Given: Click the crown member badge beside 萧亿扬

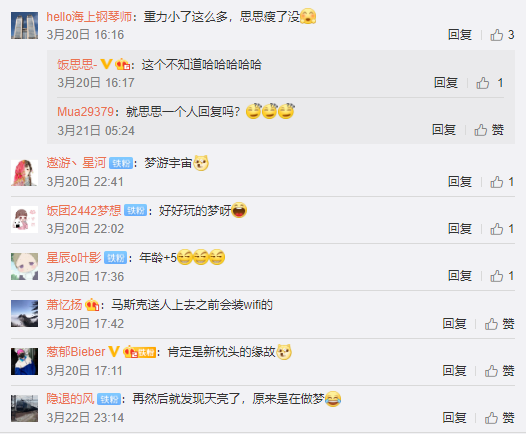Looking at the screenshot, I should (92, 305).
